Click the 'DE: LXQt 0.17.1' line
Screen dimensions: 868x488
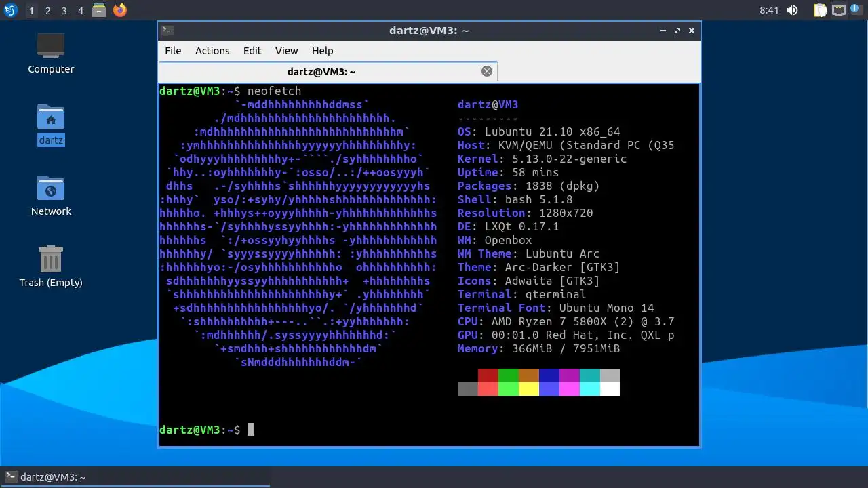coord(509,226)
